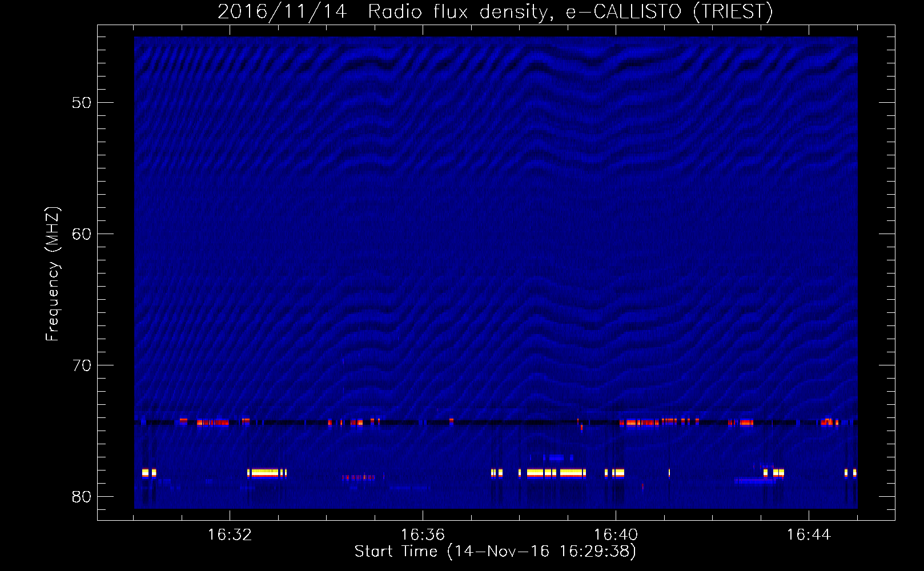Click the 60 frequency tick label
Image resolution: width=924 pixels, height=571 pixels.
(x=82, y=234)
